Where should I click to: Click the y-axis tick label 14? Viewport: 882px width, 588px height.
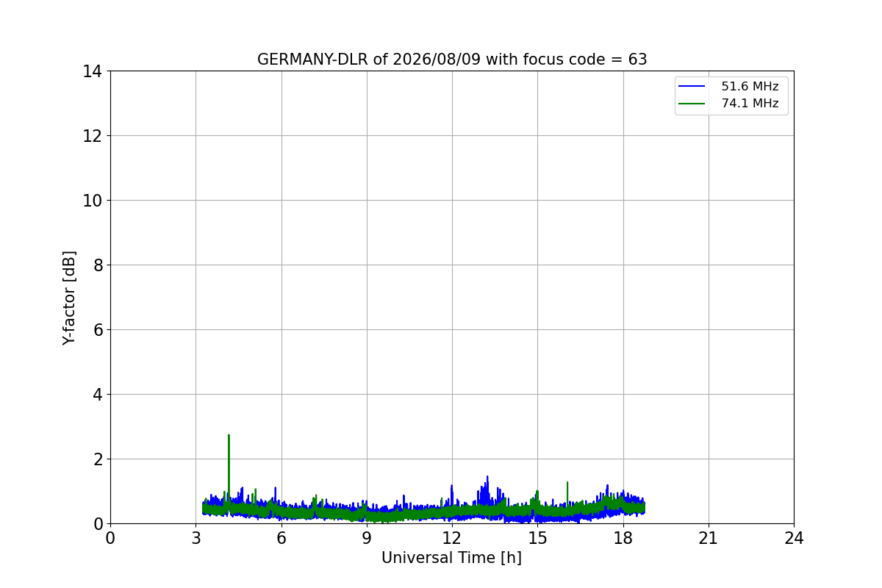click(93, 71)
